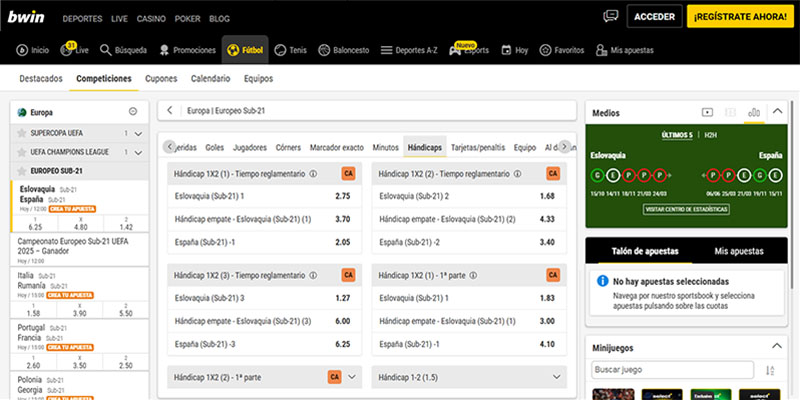The height and width of the screenshot is (400, 800).
Task: Show statistics chart view in Medios
Action: [x=754, y=112]
